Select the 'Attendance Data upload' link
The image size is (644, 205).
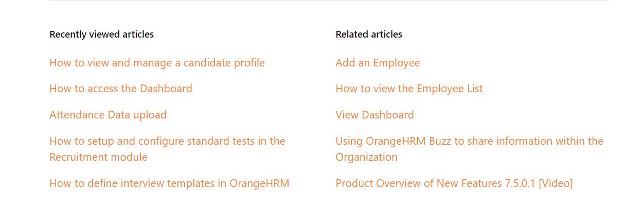point(108,115)
